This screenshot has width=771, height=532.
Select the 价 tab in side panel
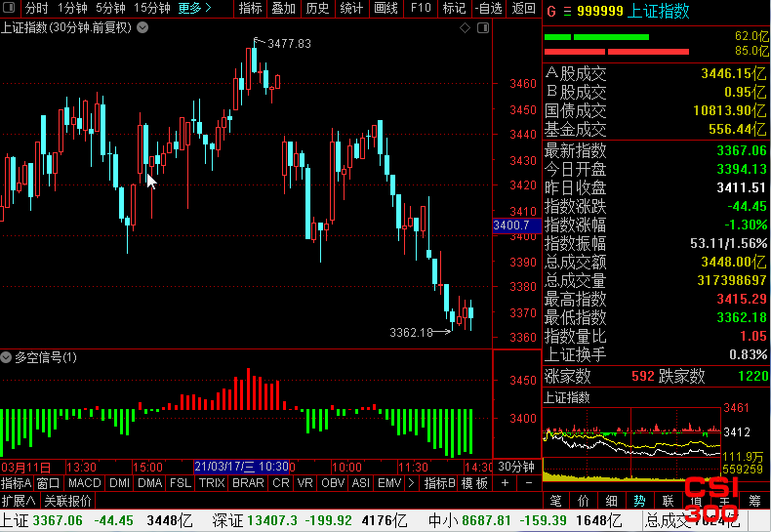[584, 501]
